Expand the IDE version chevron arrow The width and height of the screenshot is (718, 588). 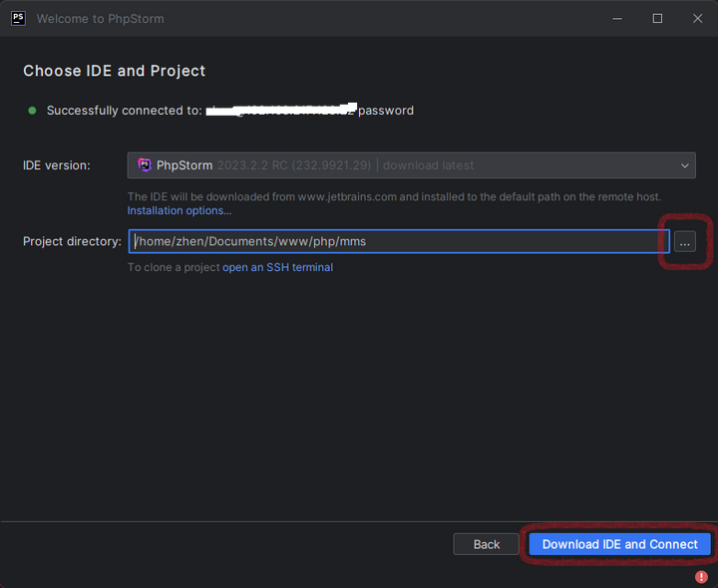click(x=684, y=165)
